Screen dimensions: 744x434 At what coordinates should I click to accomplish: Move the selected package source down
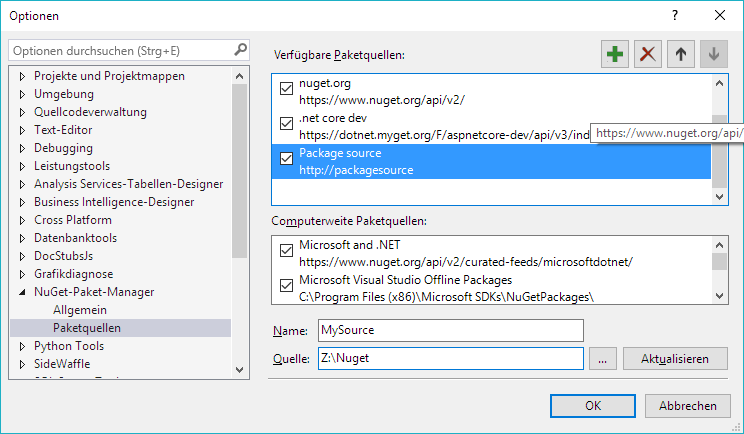(714, 54)
